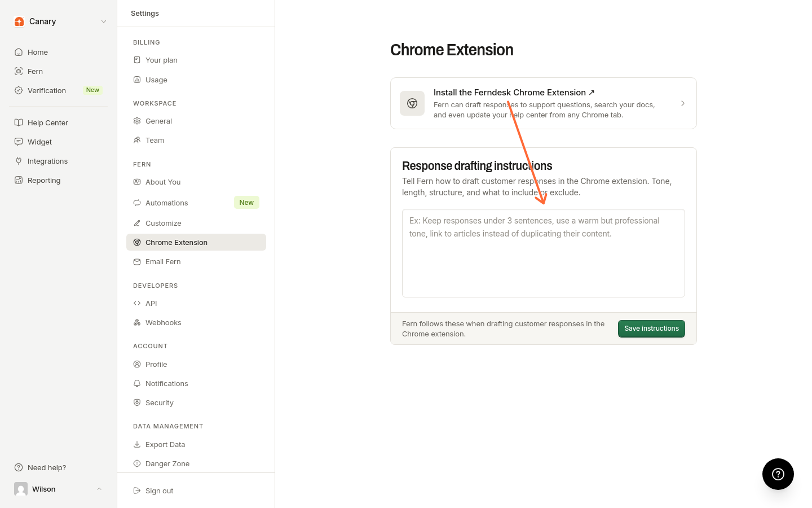Open the Canary workspace switcher chevron
This screenshot has width=812, height=508.
click(x=104, y=21)
